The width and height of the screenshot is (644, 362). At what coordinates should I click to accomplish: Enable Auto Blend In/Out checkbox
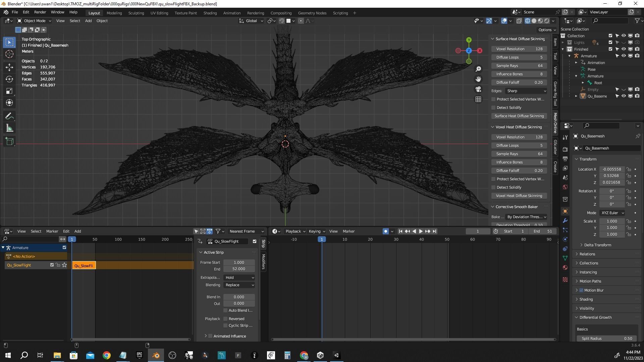click(225, 310)
